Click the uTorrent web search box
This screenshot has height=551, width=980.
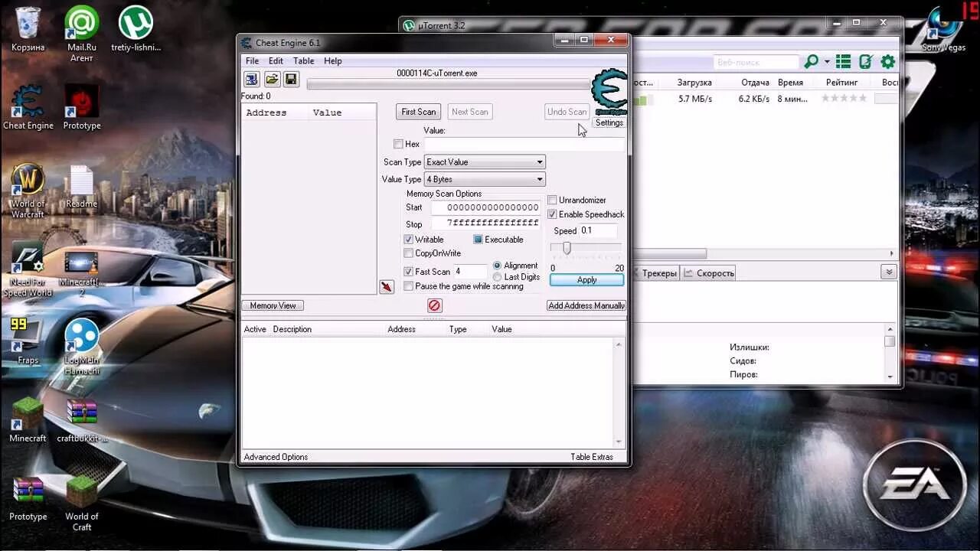click(756, 62)
